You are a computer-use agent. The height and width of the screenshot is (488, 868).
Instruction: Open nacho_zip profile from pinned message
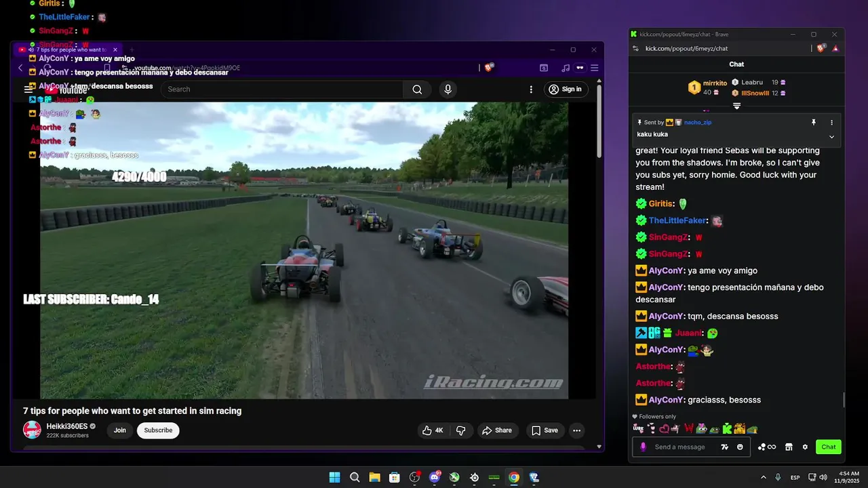698,123
